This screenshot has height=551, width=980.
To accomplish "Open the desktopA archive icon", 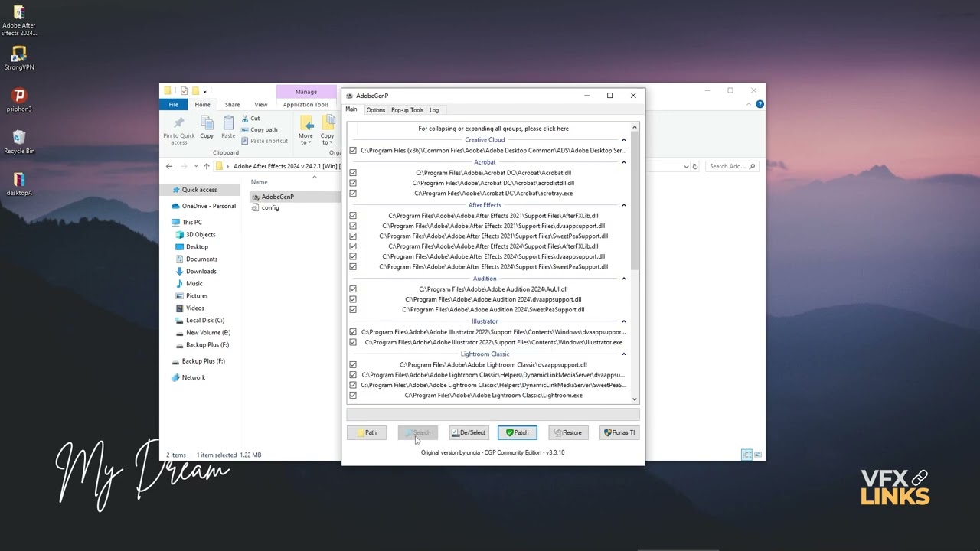I will point(19,184).
